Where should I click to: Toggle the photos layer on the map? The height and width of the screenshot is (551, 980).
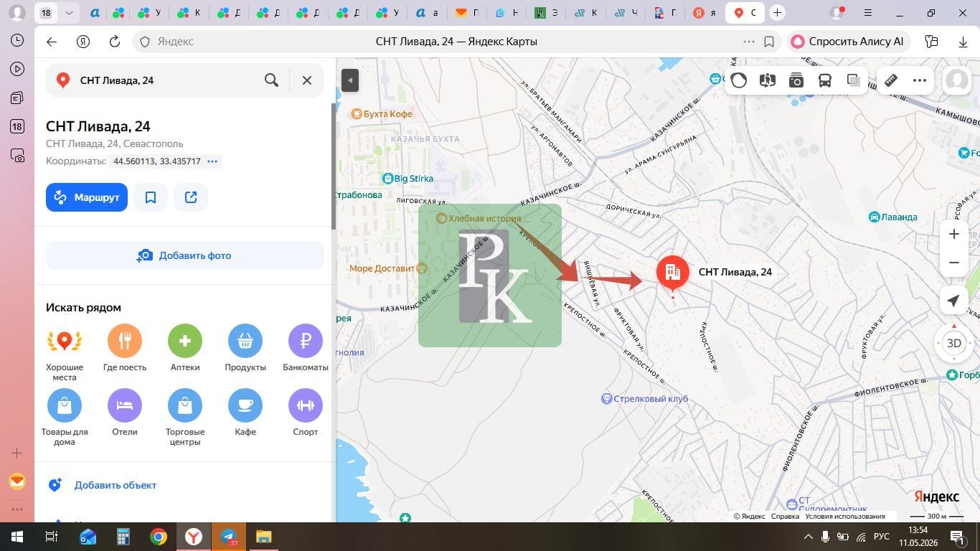[x=796, y=80]
